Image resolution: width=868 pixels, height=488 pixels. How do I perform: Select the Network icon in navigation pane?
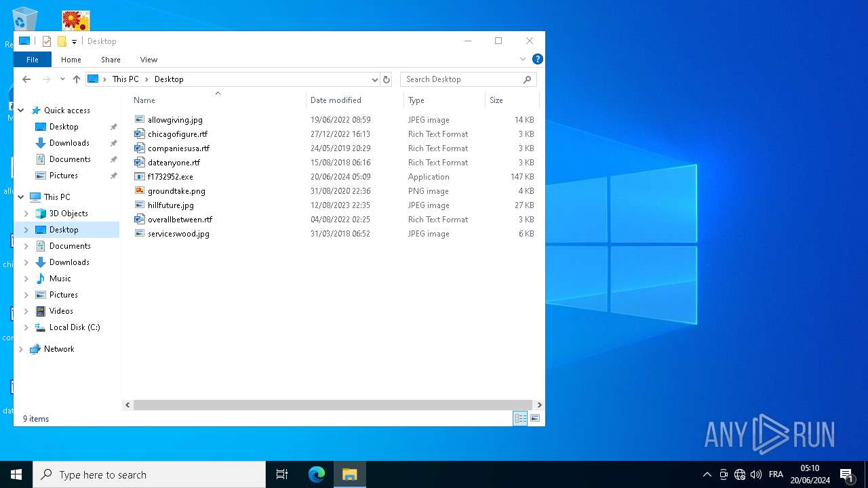tap(35, 349)
